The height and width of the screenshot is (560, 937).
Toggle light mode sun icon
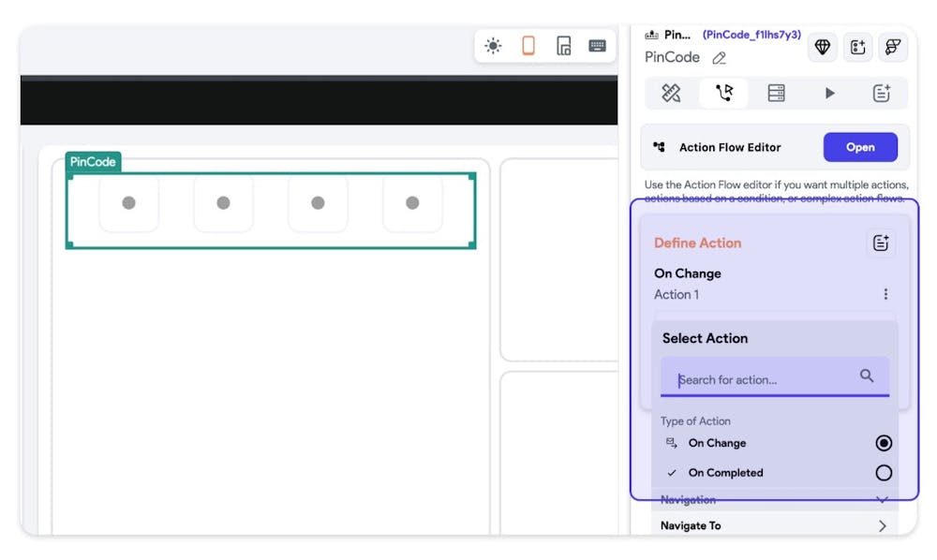(x=493, y=46)
